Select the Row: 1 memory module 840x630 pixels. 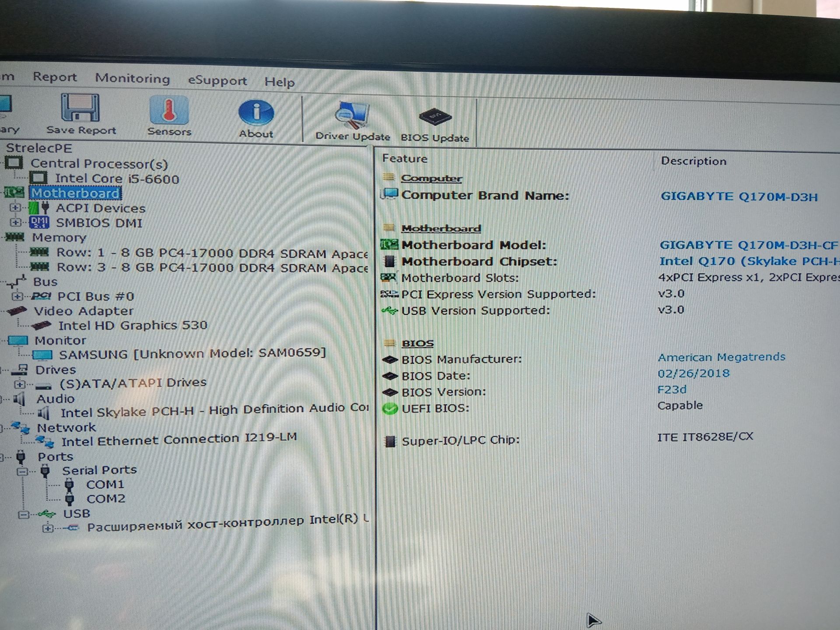212,253
